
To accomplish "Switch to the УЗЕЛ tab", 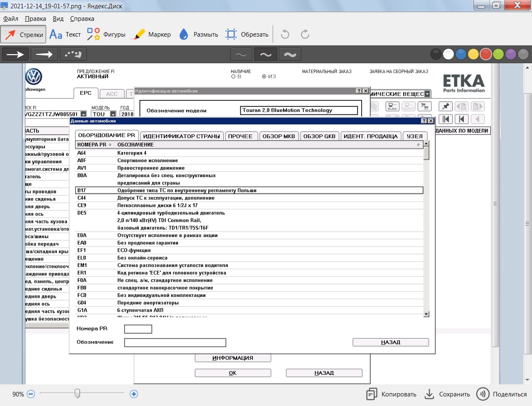I will point(415,136).
